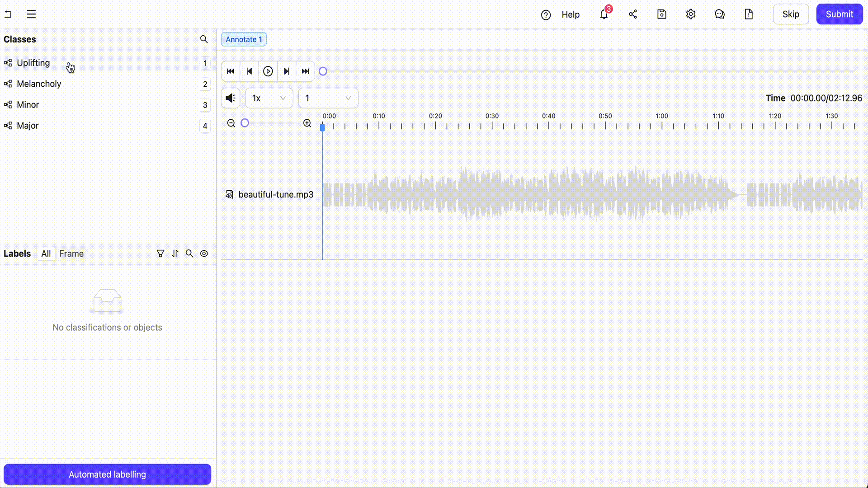868x488 pixels.
Task: Select the Uplifting class label
Action: pyautogui.click(x=33, y=62)
